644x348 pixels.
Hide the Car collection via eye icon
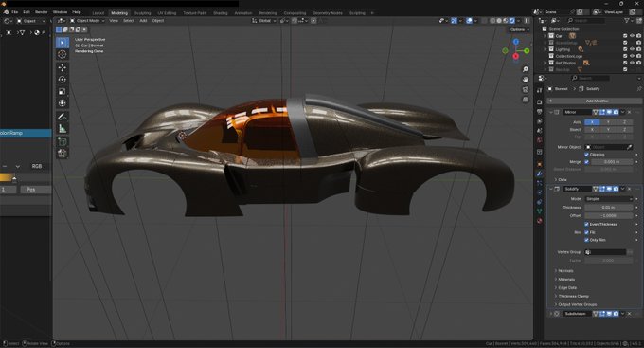pos(632,36)
